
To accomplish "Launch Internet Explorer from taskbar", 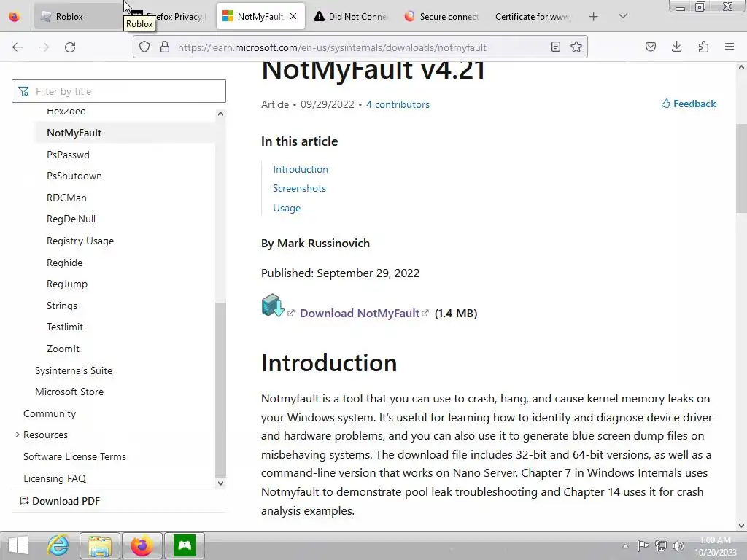I will pos(58,545).
